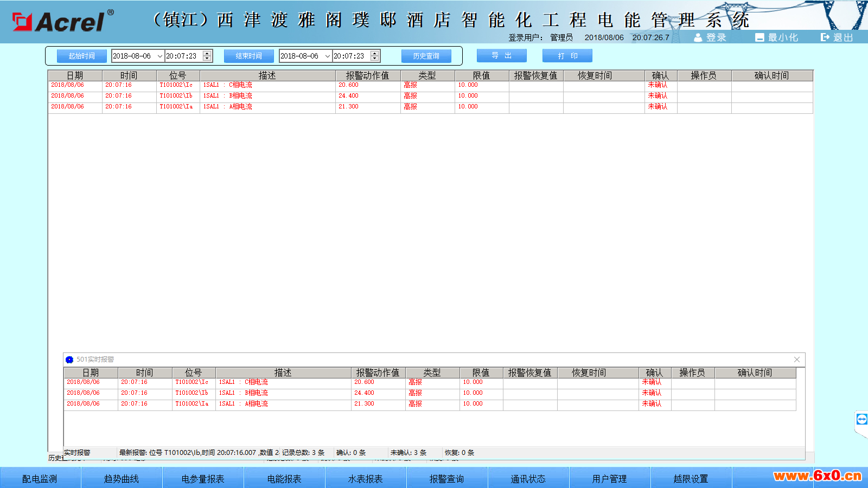Click the 历史查询 history query button
This screenshot has width=868, height=488.
pyautogui.click(x=426, y=56)
